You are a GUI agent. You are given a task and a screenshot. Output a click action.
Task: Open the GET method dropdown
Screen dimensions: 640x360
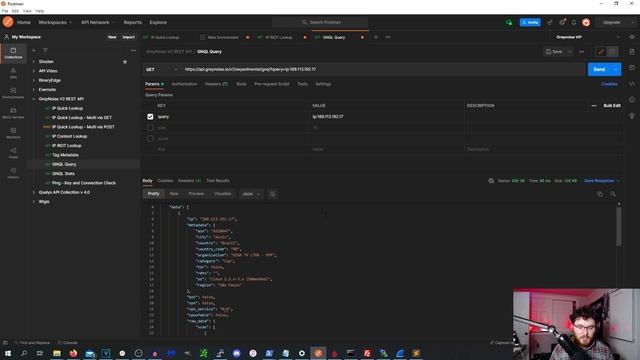tap(162, 69)
